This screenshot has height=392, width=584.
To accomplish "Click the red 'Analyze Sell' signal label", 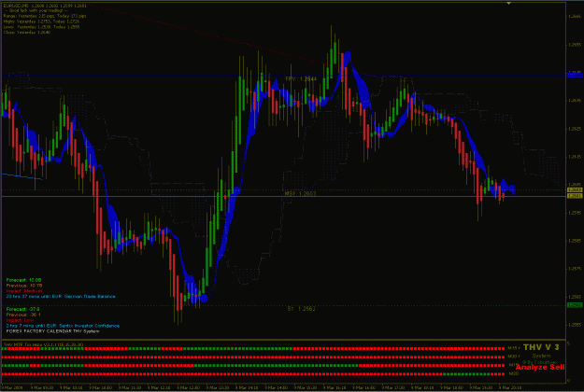I will pyautogui.click(x=540, y=367).
